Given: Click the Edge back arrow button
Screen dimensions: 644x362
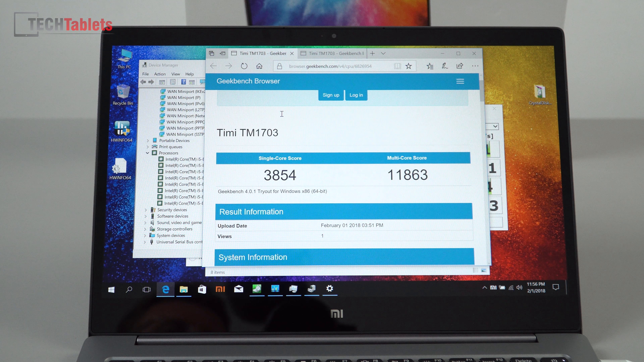Looking at the screenshot, I should click(213, 66).
